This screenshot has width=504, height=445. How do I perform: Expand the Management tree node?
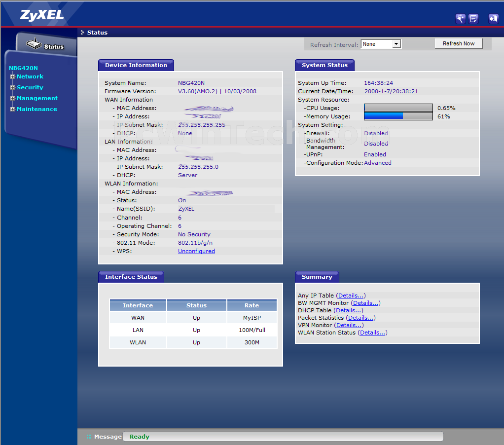(x=12, y=98)
